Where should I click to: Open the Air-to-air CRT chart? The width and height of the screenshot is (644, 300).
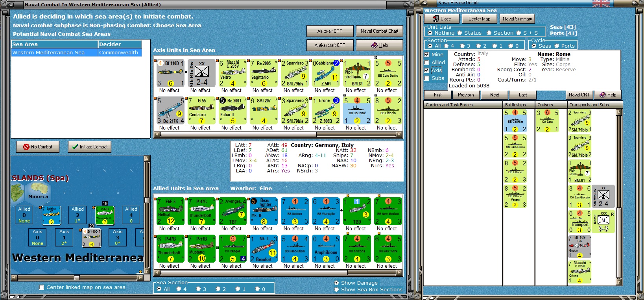coord(330,31)
